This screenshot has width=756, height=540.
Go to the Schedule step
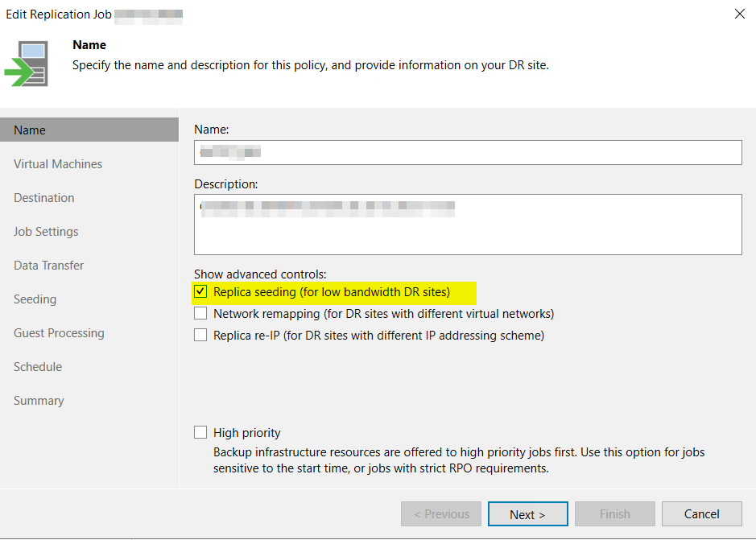coord(38,367)
